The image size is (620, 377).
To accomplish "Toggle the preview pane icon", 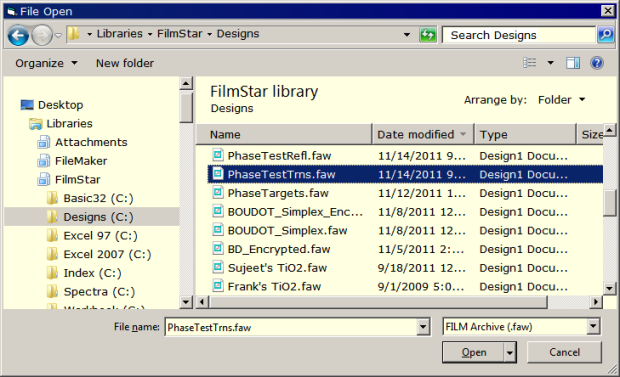I will point(573,63).
